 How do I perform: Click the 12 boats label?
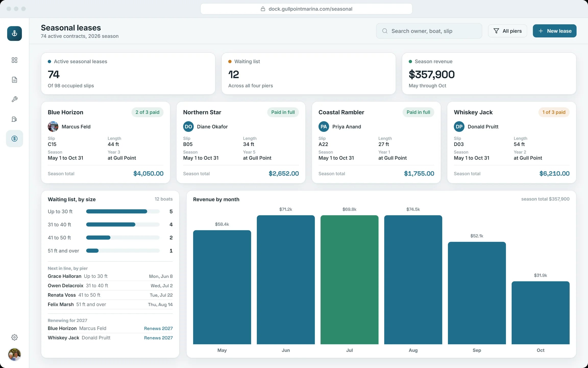click(164, 199)
